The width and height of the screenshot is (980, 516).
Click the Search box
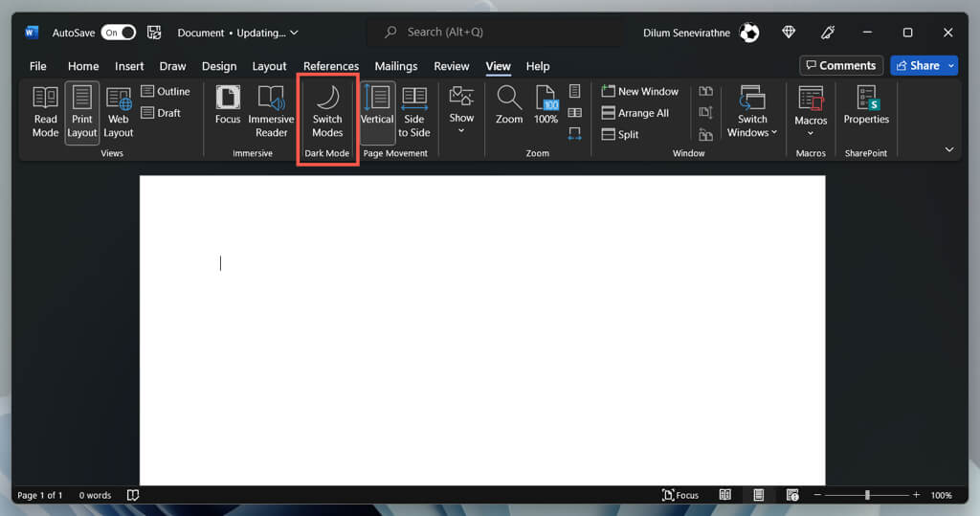[x=497, y=32]
